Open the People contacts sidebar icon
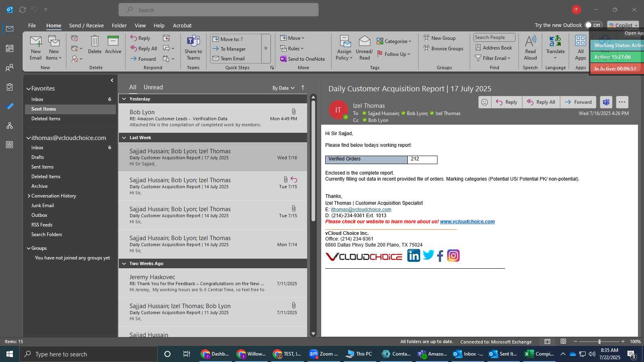The image size is (644, 362). pos(10,68)
